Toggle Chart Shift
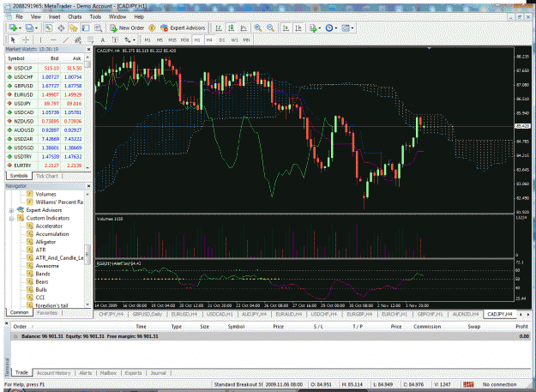The image size is (536, 392). 298,28
